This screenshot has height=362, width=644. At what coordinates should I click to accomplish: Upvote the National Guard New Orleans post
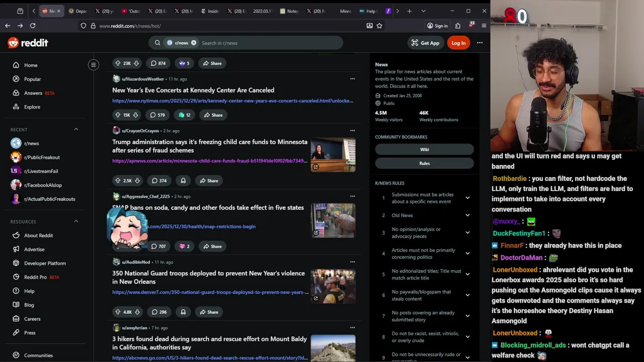(x=118, y=312)
